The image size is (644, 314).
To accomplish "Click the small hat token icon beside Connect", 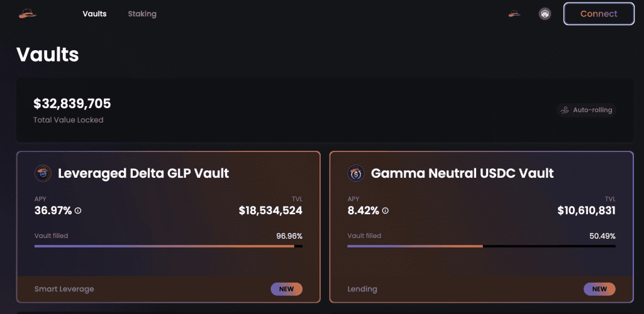I will [514, 14].
